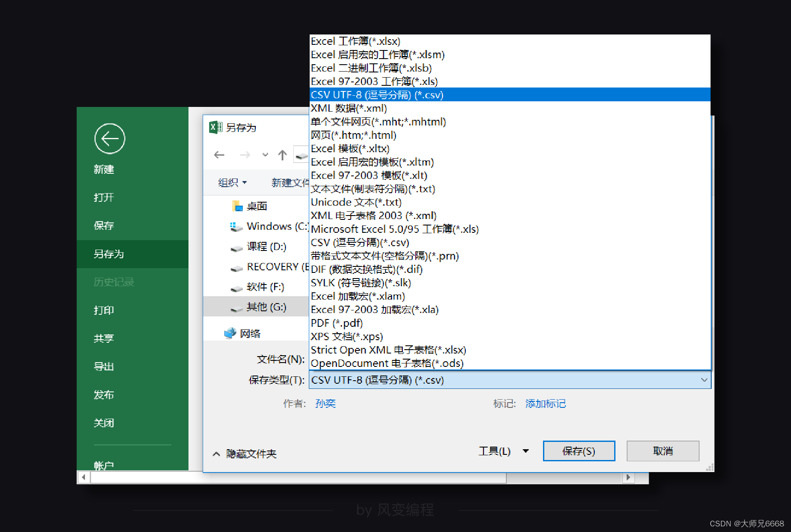Screen dimensions: 791x532
Task: Click horizontal scrollbar left arrow
Action: pyautogui.click(x=84, y=477)
